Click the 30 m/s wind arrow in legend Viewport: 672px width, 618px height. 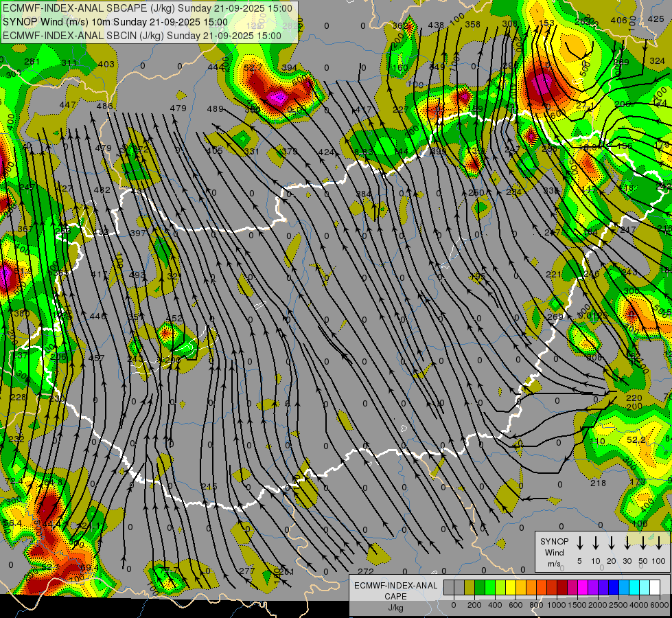click(x=627, y=542)
